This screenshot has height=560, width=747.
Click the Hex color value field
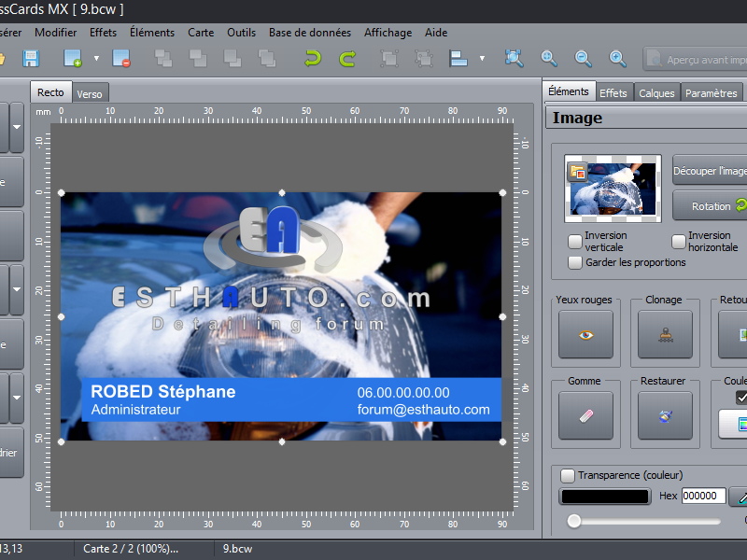[704, 497]
